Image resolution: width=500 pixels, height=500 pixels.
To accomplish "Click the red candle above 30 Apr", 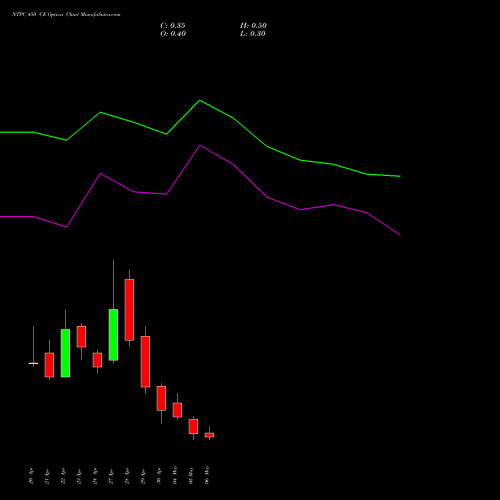I will coord(161,398).
